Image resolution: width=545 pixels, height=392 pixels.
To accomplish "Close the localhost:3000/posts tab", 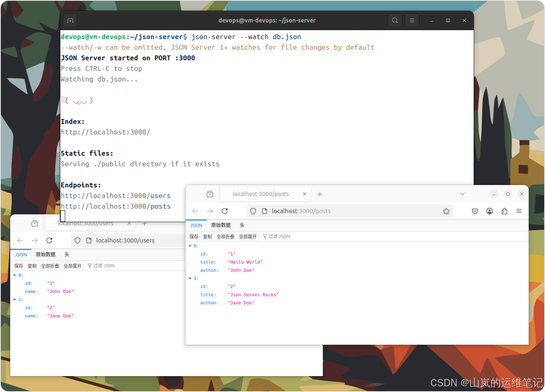I will pos(304,194).
